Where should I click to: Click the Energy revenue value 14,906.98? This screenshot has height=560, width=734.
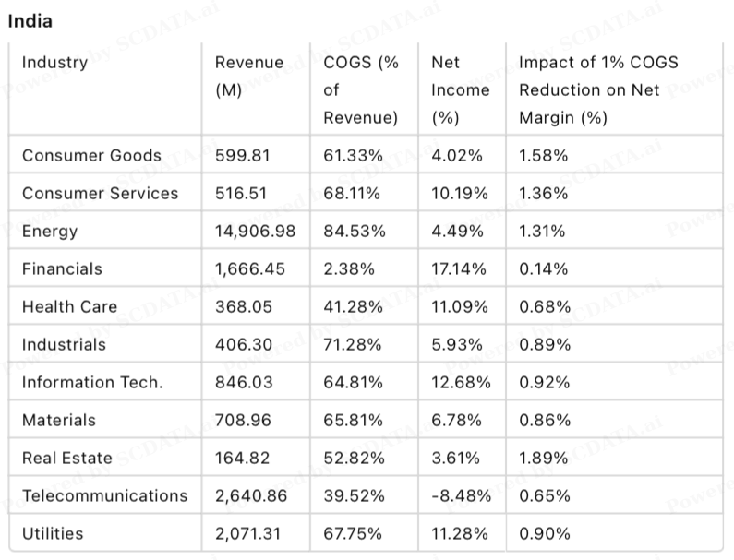point(255,232)
